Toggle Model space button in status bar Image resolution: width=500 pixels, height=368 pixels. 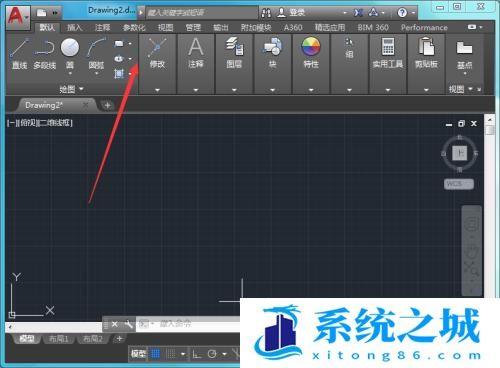click(138, 354)
